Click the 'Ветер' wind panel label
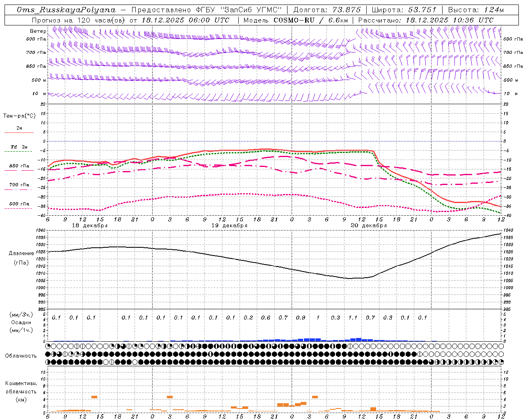525x420 pixels. (x=38, y=31)
